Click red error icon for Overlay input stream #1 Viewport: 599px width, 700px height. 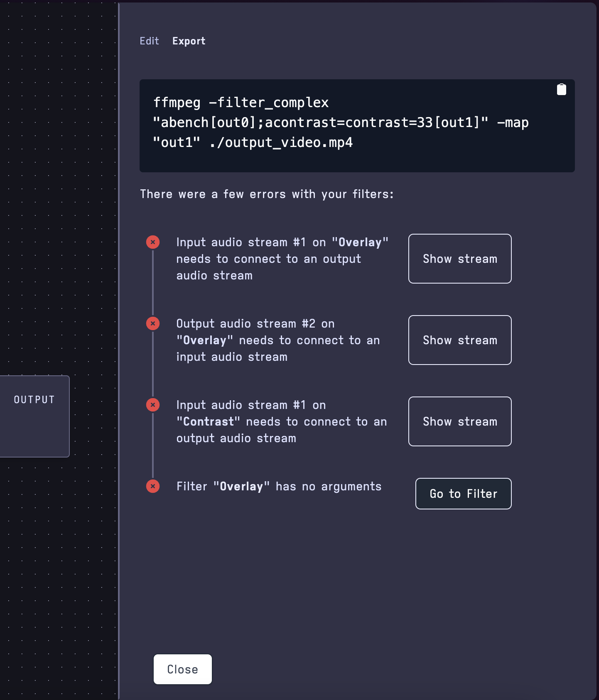pos(153,242)
